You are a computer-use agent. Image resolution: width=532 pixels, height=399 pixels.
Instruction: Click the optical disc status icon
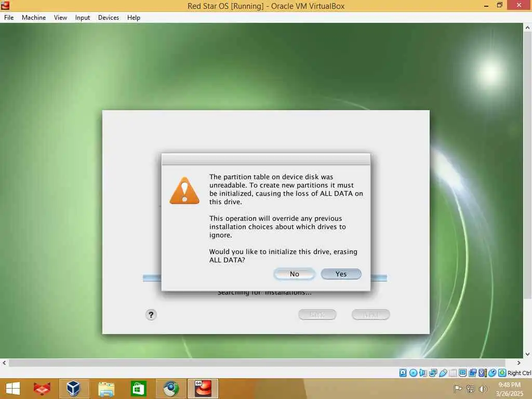pyautogui.click(x=413, y=373)
